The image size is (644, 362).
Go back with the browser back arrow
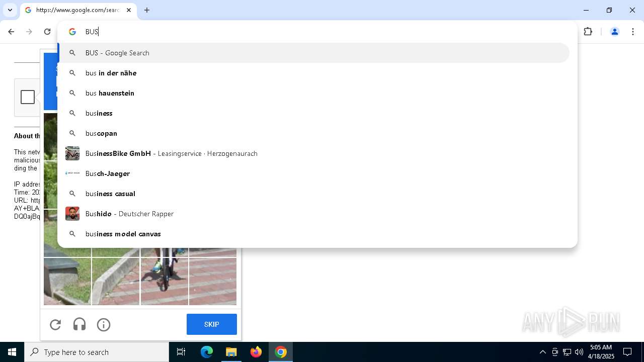(11, 32)
